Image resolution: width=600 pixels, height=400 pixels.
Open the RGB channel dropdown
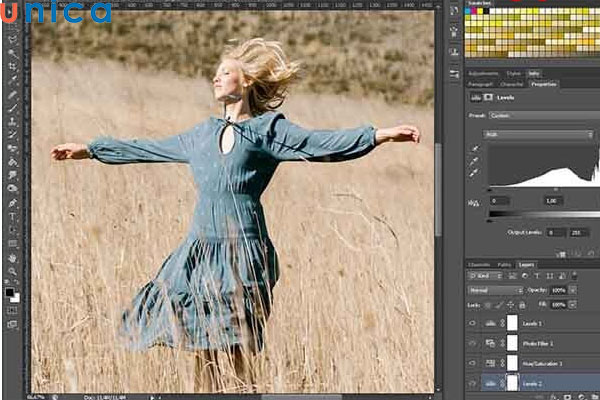click(x=538, y=134)
